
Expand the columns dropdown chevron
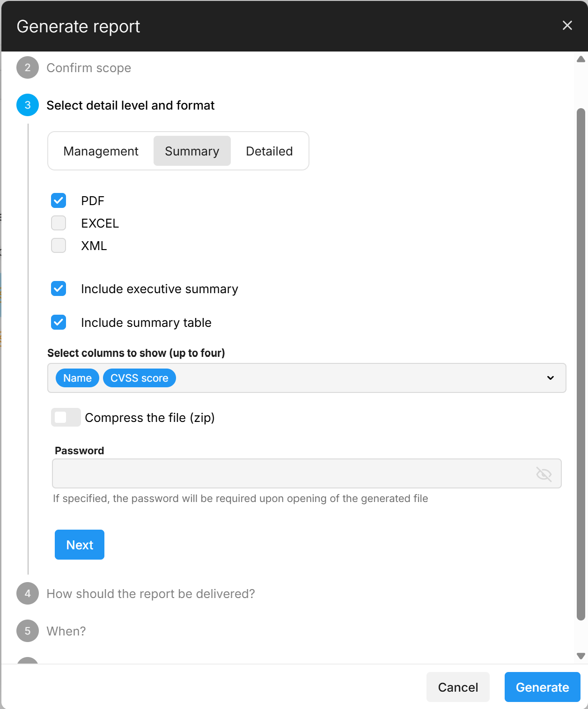(550, 378)
